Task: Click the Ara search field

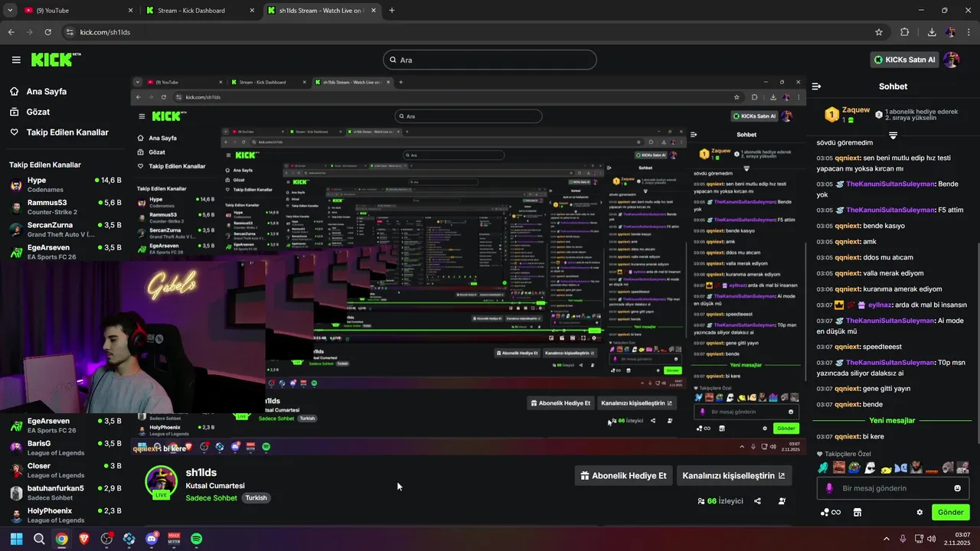Action: coord(490,60)
